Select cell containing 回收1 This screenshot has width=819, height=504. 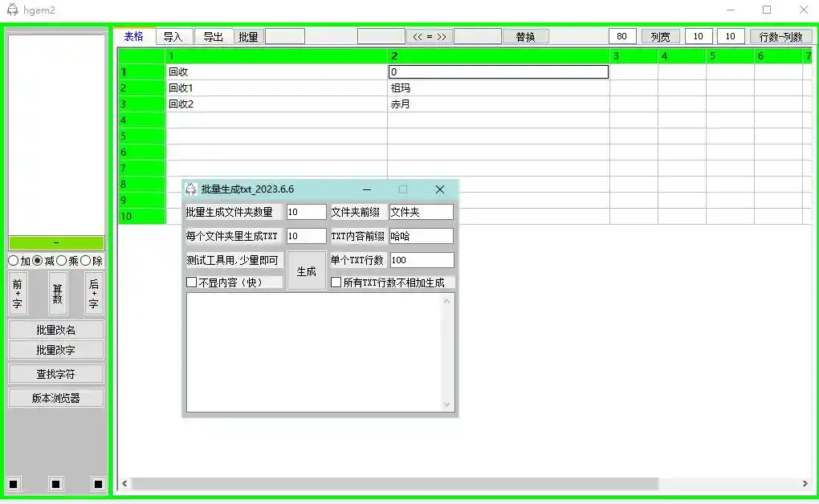(277, 87)
